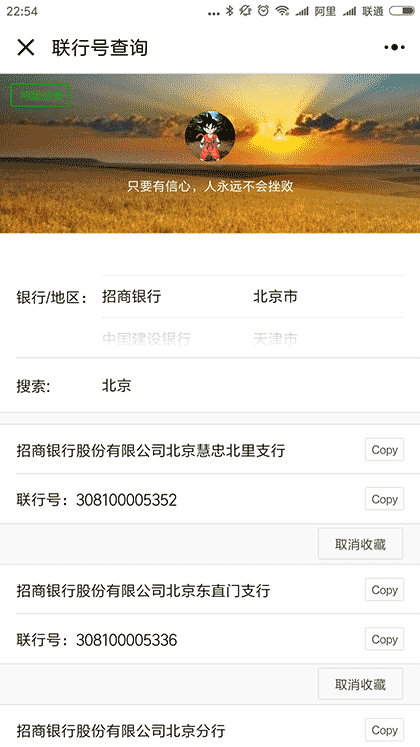The height and width of the screenshot is (747, 420).
Task: Copy the 北京慧忠北里支行 branch name
Action: [x=384, y=450]
